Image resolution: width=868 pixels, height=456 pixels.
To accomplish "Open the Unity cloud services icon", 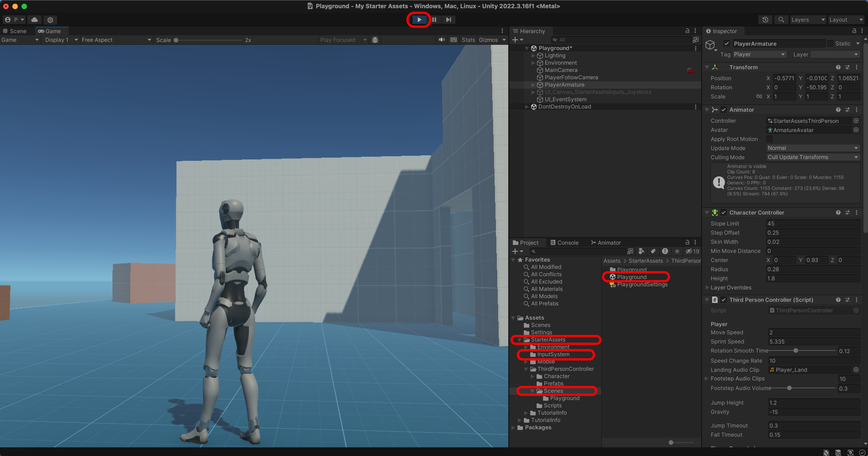I will click(34, 20).
